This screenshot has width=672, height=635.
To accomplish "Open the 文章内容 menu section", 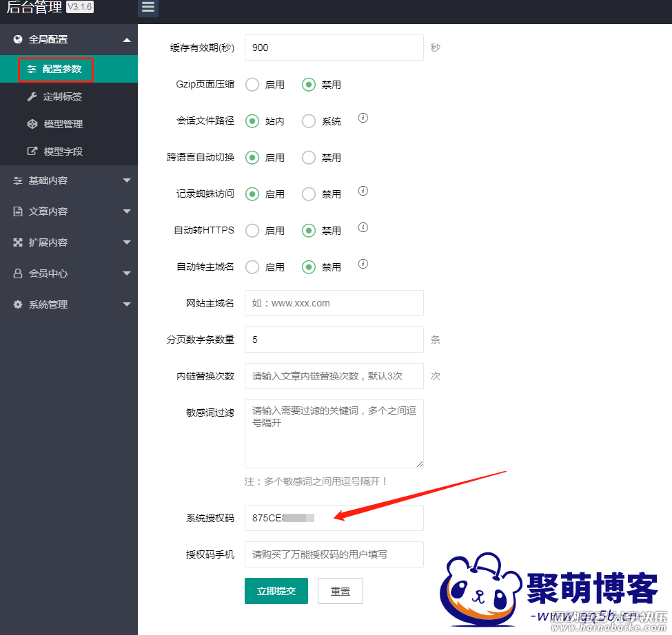I will pyautogui.click(x=68, y=211).
